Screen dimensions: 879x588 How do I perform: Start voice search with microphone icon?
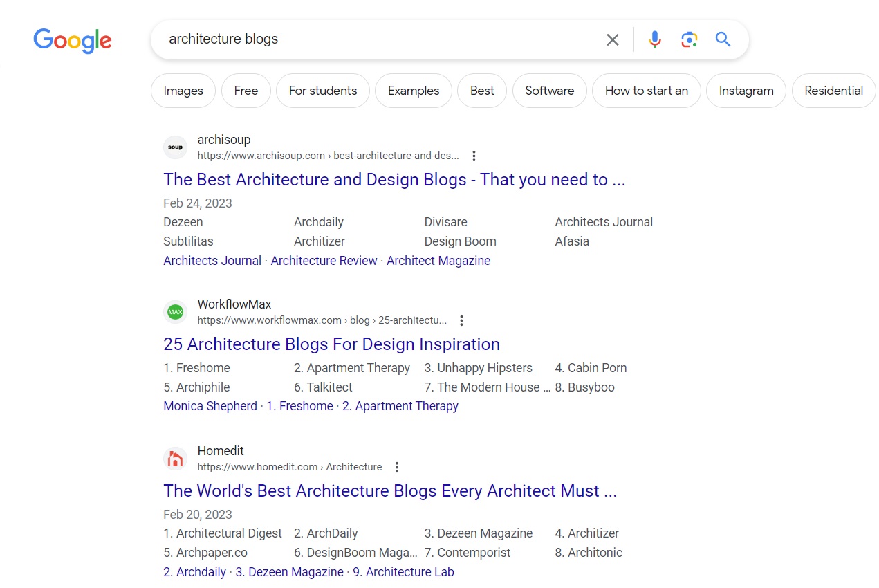655,39
